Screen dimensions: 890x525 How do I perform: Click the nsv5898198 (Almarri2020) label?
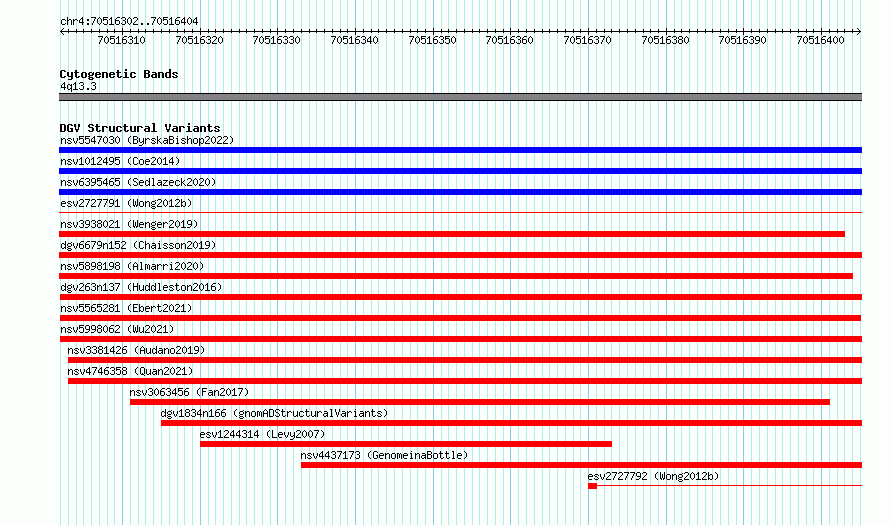tap(132, 266)
